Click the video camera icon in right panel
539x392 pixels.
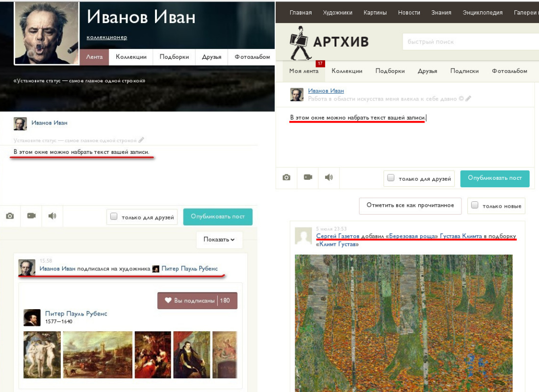[x=308, y=177]
